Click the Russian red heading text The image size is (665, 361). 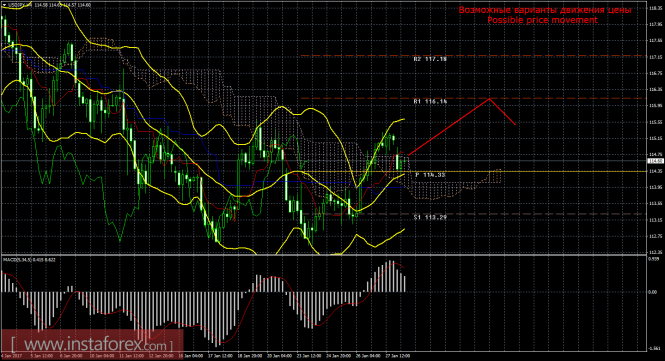(x=545, y=10)
